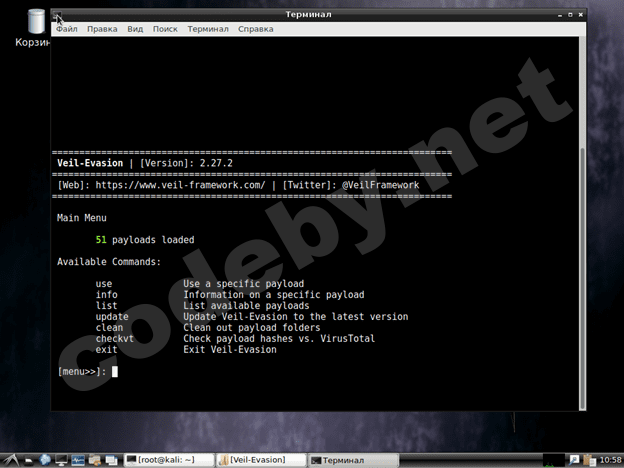Open the Терминал menu
Viewport: 624px width, 468px height.
point(208,29)
